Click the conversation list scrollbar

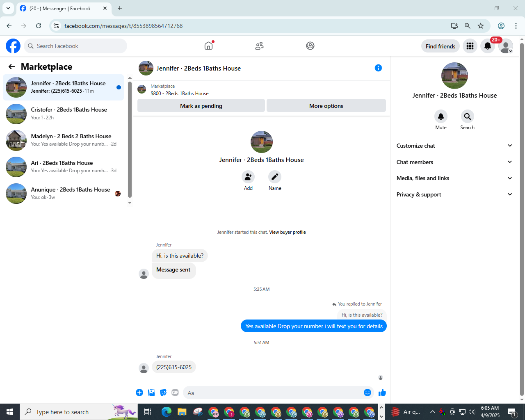(130, 139)
